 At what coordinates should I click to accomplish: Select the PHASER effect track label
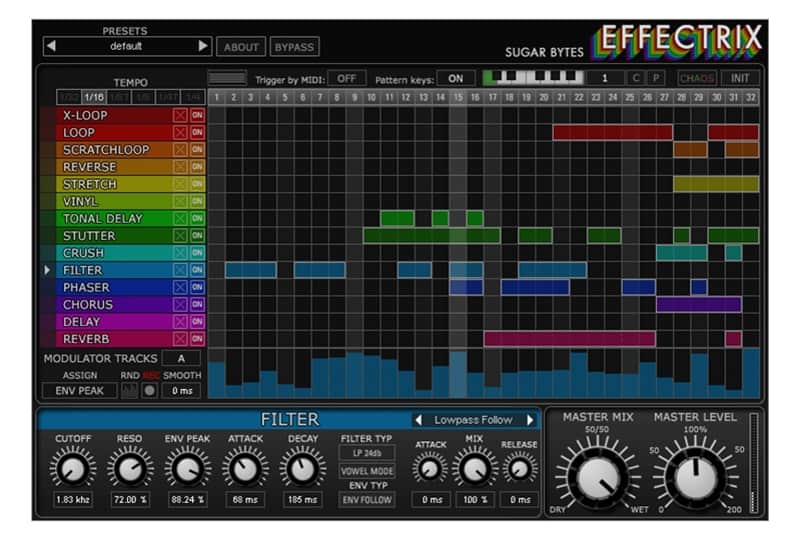[86, 288]
